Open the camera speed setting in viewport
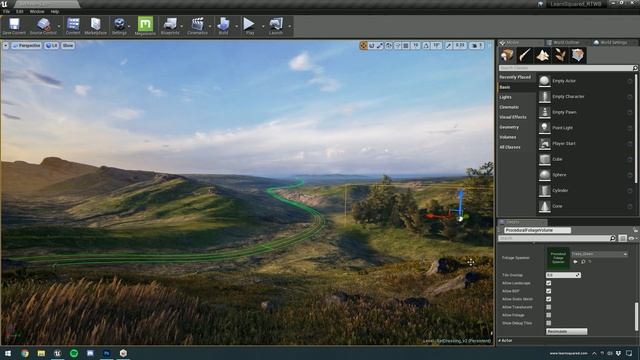The image size is (640, 360). [476, 45]
